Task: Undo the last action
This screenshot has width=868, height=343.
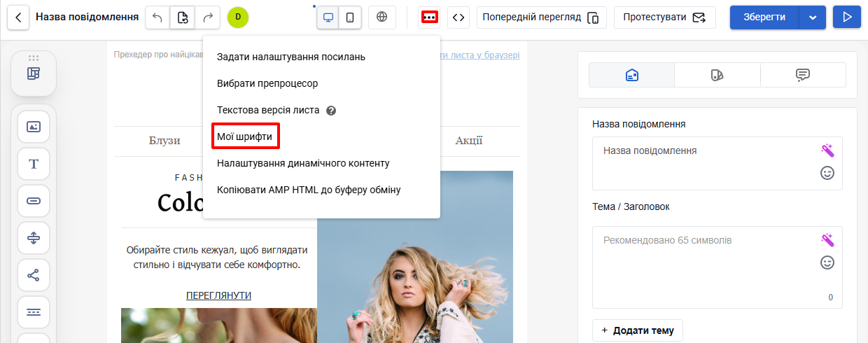Action: pos(157,17)
